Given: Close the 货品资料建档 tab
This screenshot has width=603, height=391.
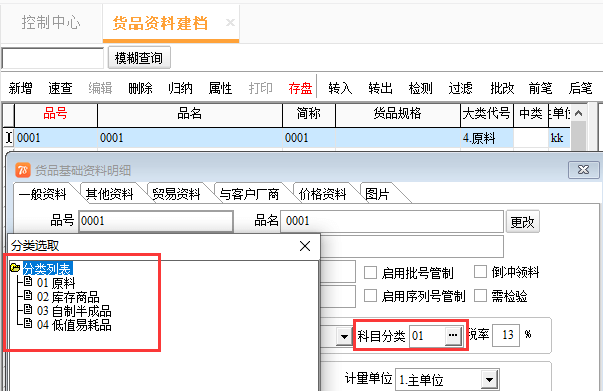Looking at the screenshot, I should [230, 23].
